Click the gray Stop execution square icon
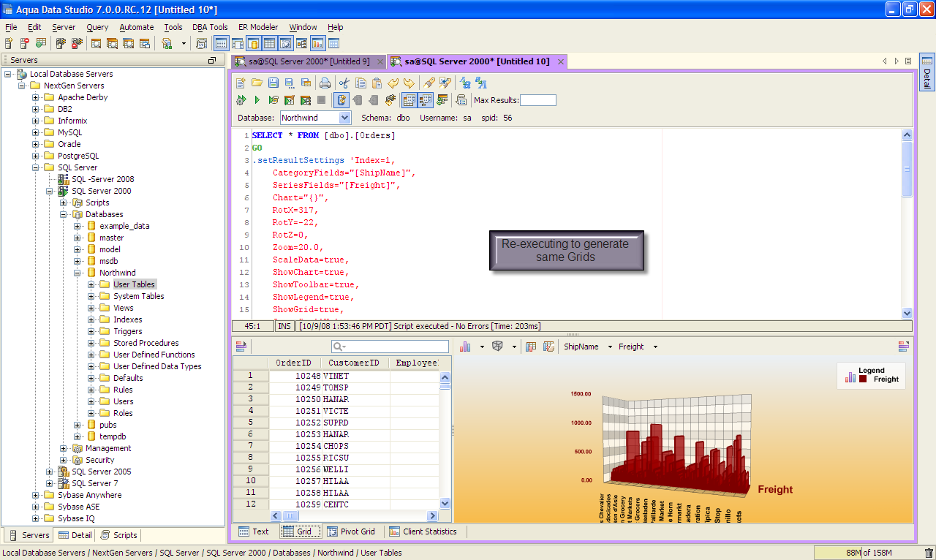Image resolution: width=936 pixels, height=560 pixels. [x=321, y=100]
